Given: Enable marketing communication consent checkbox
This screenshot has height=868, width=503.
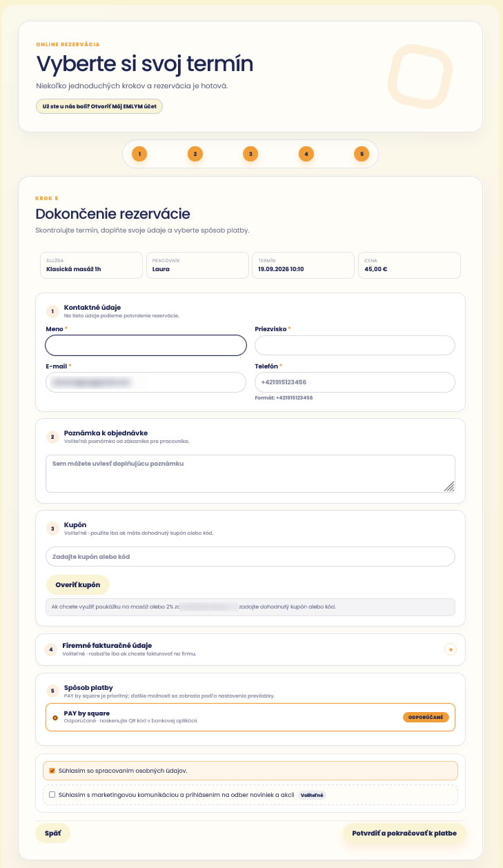Looking at the screenshot, I should [52, 795].
